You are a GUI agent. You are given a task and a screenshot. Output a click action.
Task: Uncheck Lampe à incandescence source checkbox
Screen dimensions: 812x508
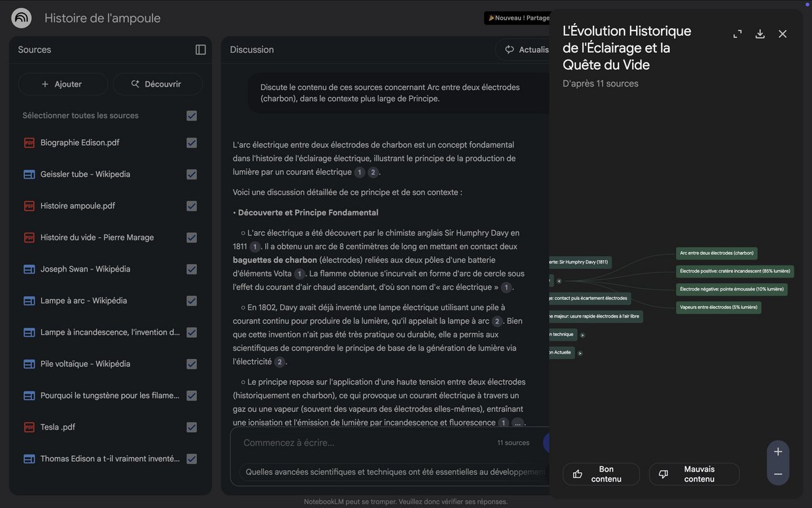191,333
